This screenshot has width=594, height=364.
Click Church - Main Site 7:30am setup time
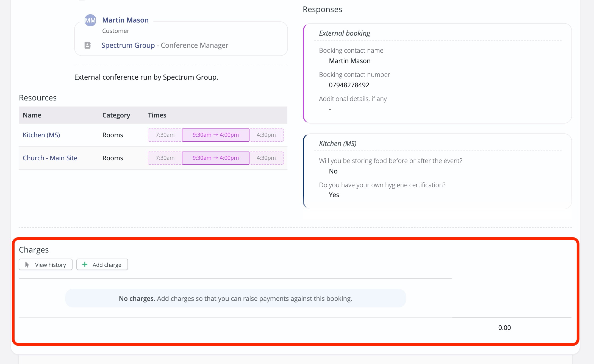pyautogui.click(x=165, y=158)
